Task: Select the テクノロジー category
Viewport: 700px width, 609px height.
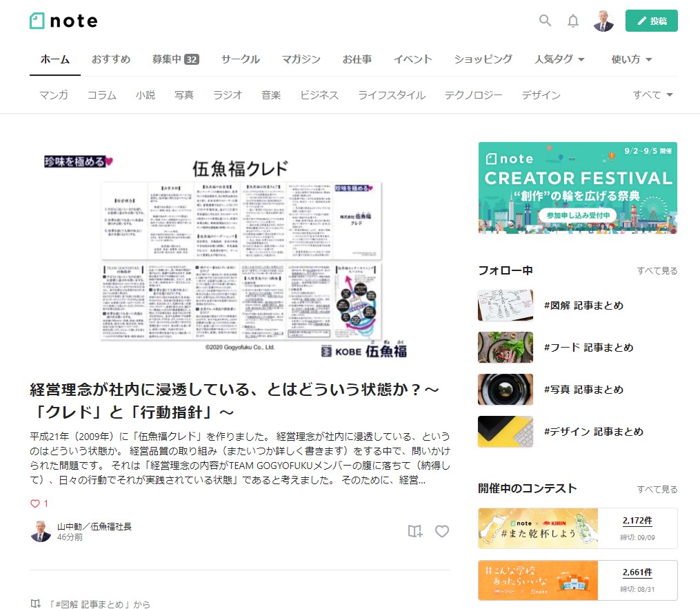Action: 473,95
